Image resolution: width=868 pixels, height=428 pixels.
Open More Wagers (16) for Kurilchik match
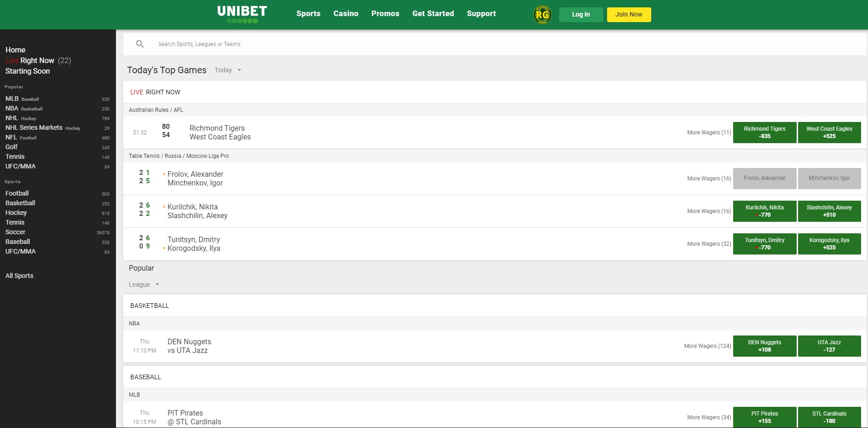click(x=709, y=211)
